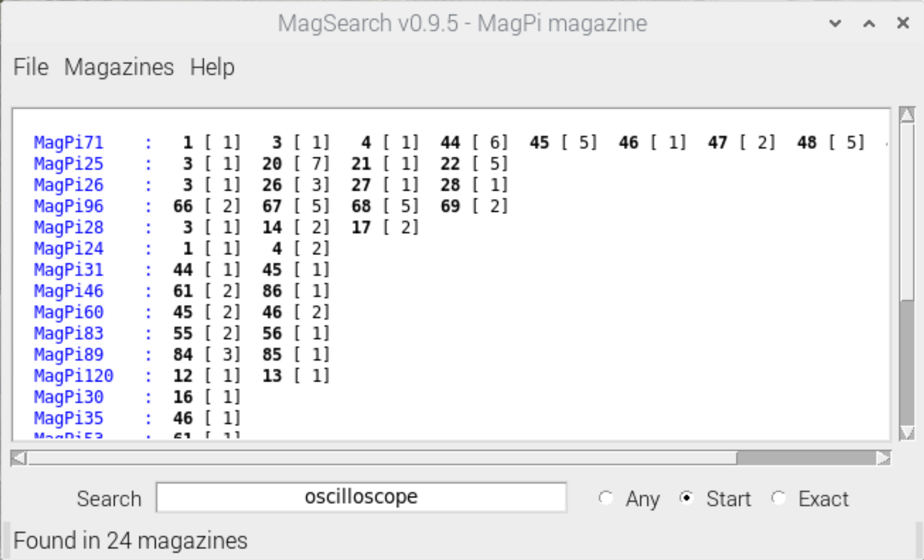This screenshot has width=924, height=560.
Task: Open the File menu
Action: pyautogui.click(x=31, y=67)
